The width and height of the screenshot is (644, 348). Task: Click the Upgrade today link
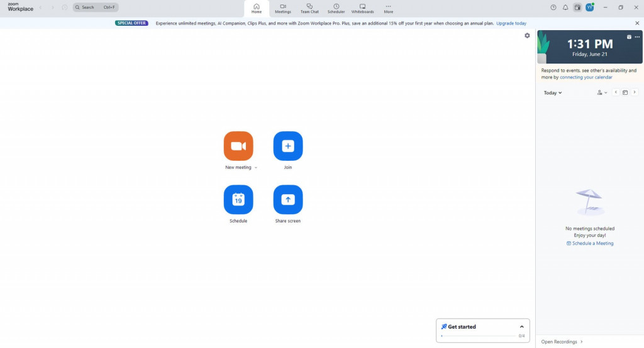click(x=511, y=23)
